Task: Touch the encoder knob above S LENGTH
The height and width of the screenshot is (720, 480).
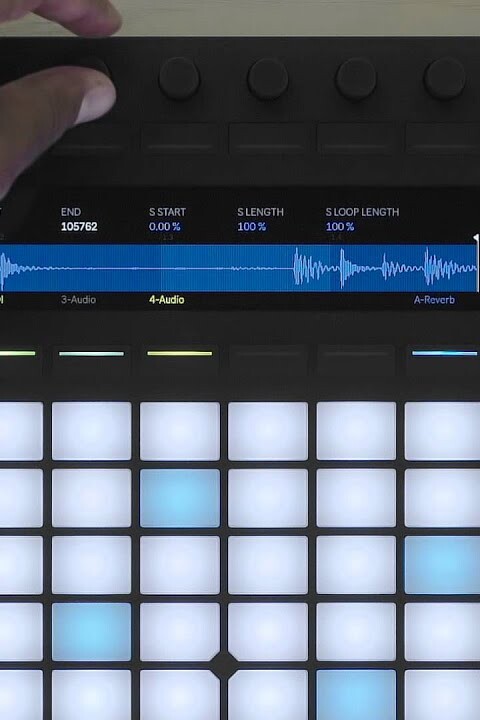Action: (x=268, y=79)
